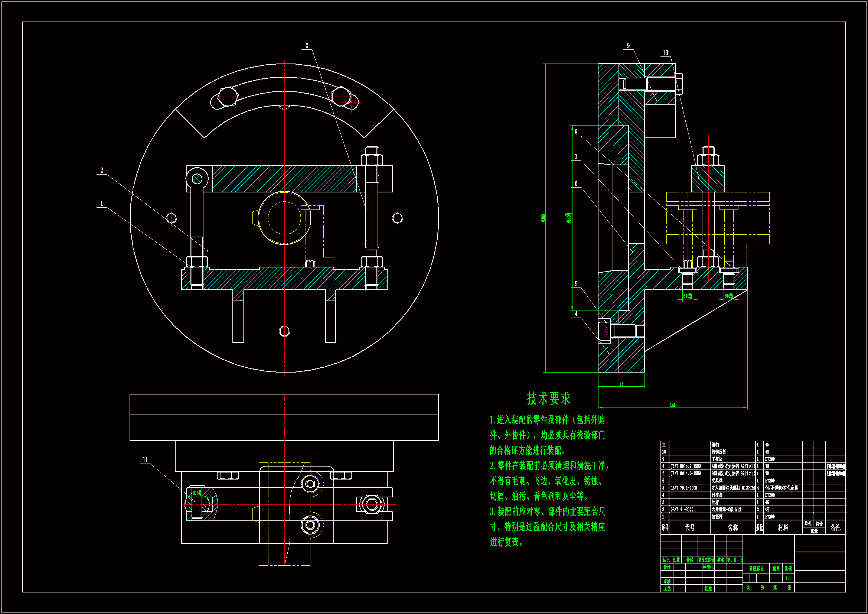Click balloon number 8 in section view
The image size is (868, 614).
(x=576, y=132)
